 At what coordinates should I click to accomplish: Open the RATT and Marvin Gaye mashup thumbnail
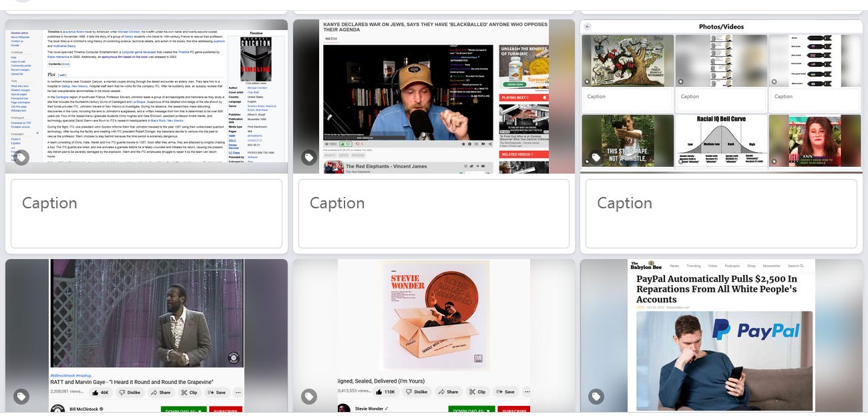(x=147, y=336)
